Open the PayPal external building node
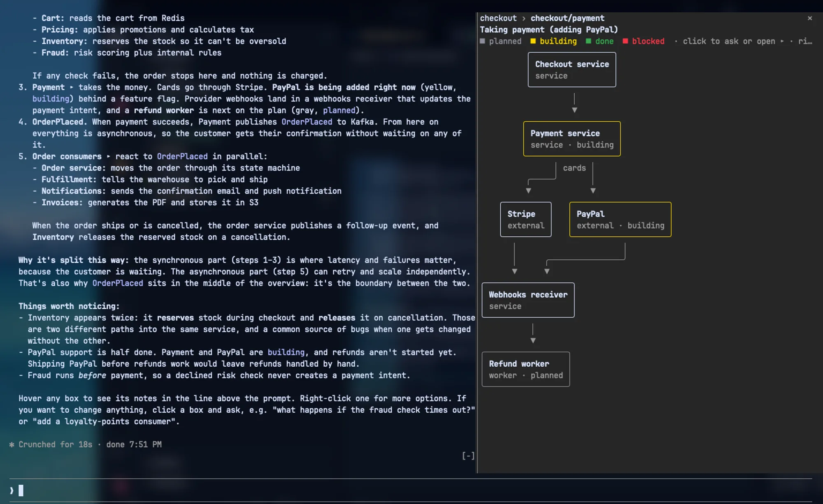823x504 pixels. coord(620,220)
